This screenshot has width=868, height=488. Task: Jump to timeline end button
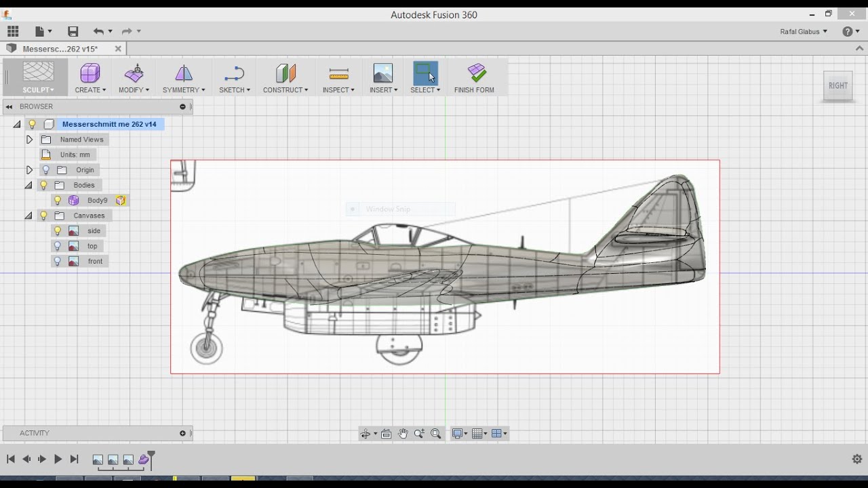(x=74, y=460)
